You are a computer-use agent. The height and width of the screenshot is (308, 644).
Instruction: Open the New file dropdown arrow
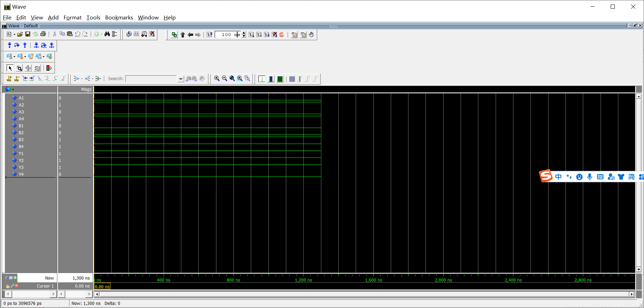click(14, 34)
